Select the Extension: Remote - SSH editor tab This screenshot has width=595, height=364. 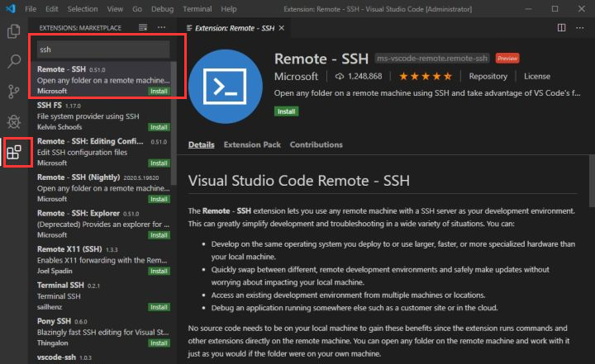tap(234, 28)
